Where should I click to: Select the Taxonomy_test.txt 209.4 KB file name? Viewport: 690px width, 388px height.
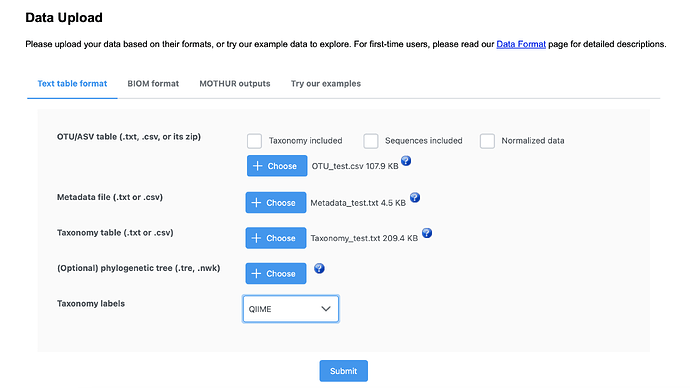[x=364, y=238]
